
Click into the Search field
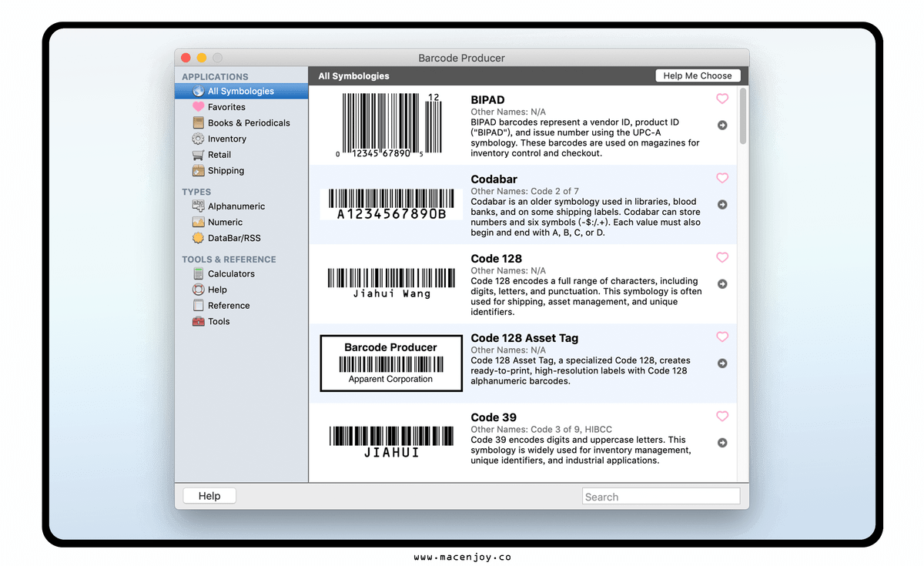(661, 497)
